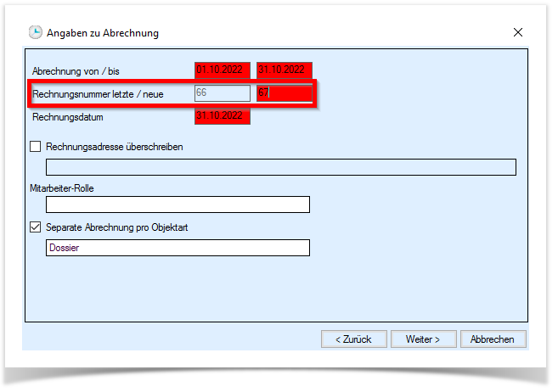Click the last invoice number field 66
Screen dimensions: 558x392
click(x=223, y=93)
